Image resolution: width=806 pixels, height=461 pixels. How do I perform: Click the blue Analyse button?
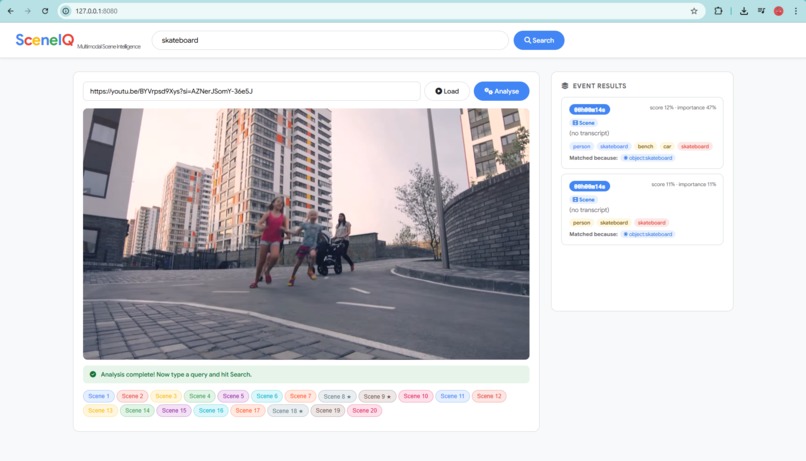(x=501, y=91)
